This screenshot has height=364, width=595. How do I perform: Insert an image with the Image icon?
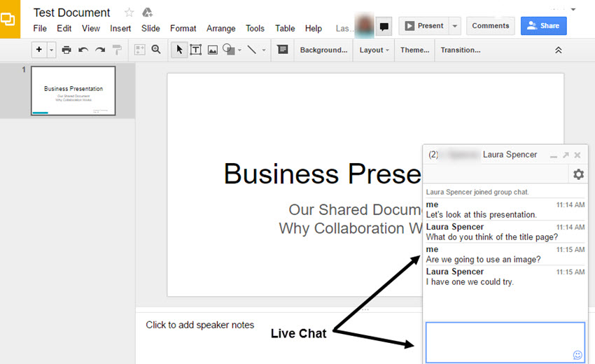(213, 50)
